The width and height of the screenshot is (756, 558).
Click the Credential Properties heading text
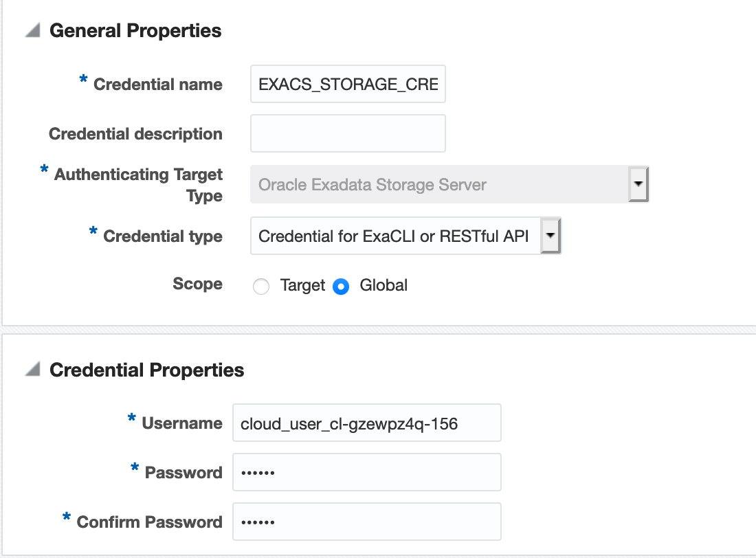[x=147, y=370]
